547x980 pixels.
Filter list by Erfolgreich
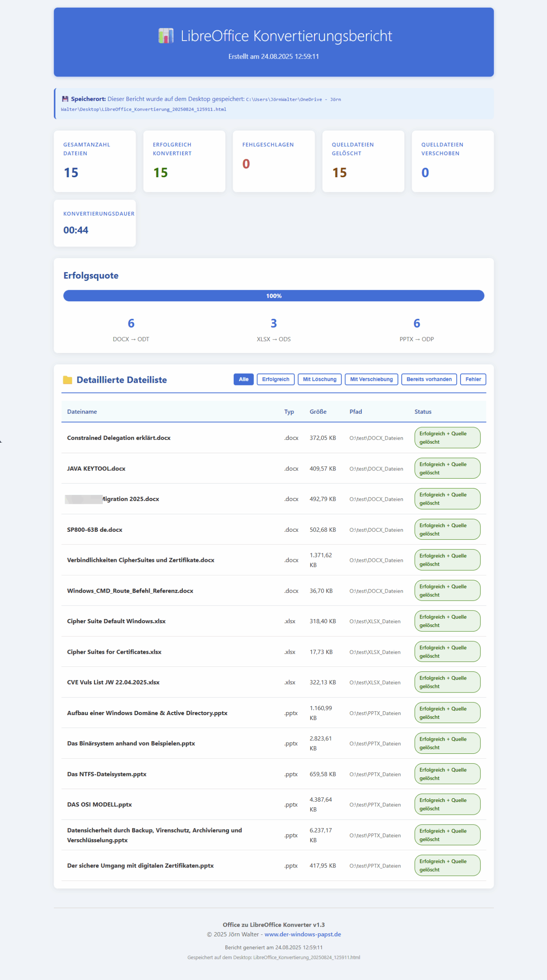coord(275,379)
